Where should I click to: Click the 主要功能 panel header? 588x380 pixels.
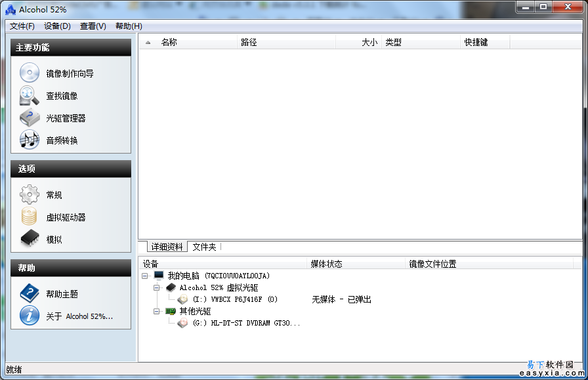pyautogui.click(x=71, y=48)
